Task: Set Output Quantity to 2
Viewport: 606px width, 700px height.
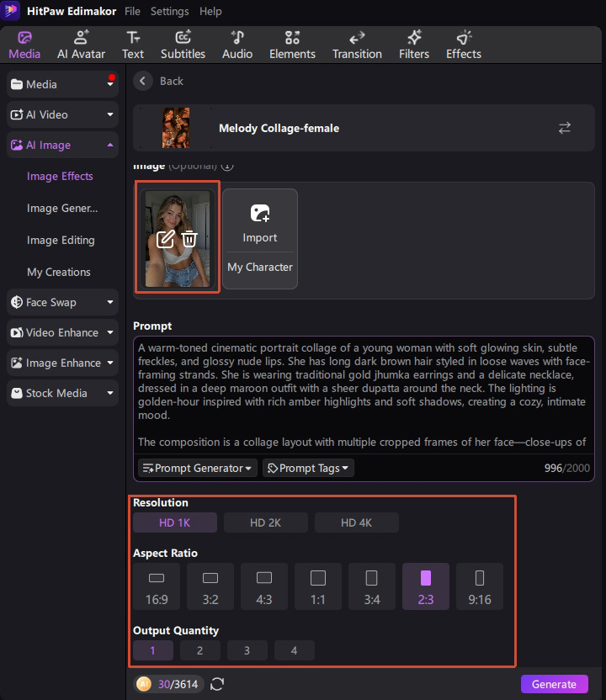Action: click(200, 650)
